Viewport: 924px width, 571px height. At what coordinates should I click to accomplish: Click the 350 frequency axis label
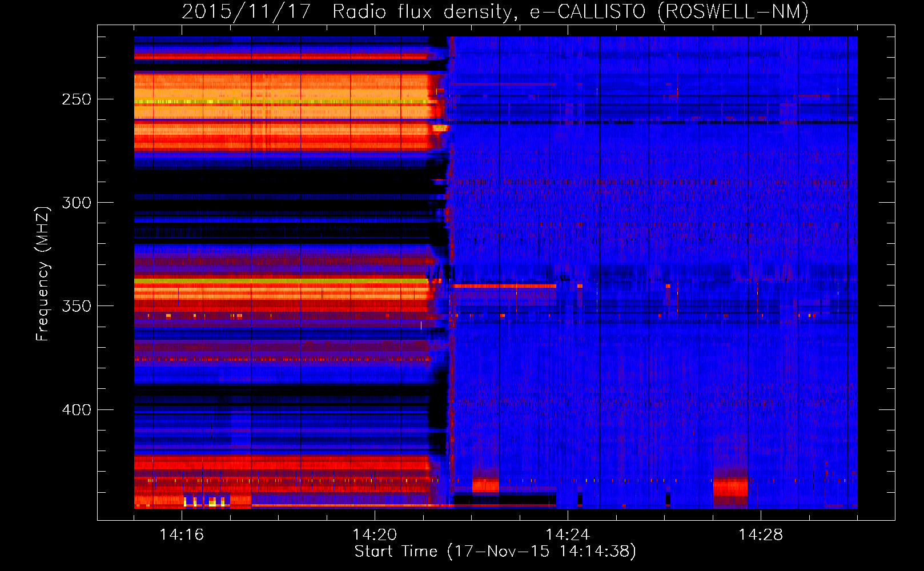pyautogui.click(x=77, y=306)
